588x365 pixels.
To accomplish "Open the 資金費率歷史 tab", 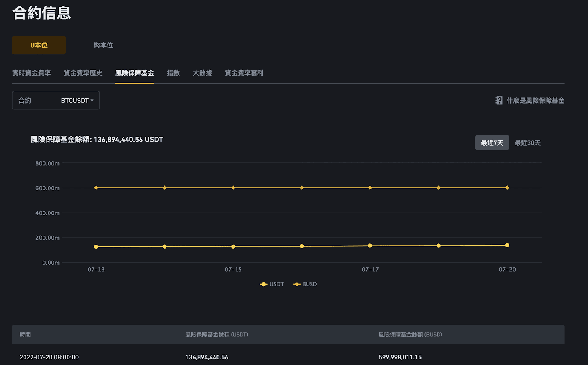I will pos(83,73).
